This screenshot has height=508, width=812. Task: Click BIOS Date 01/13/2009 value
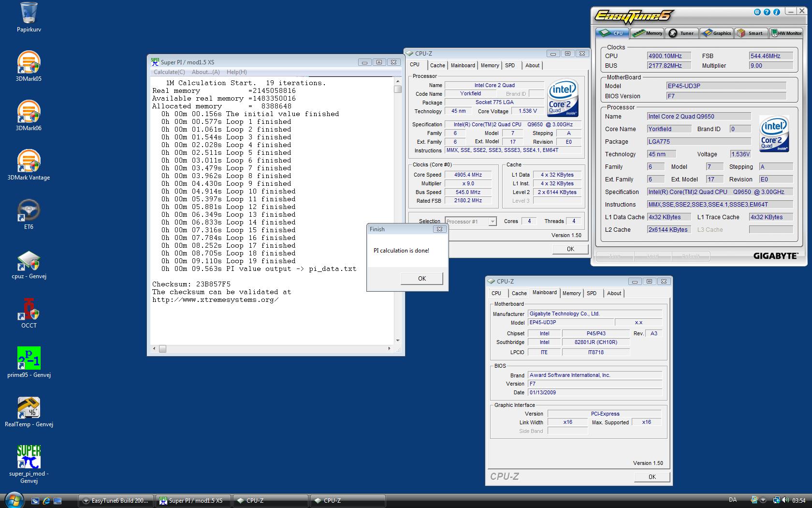[595, 392]
